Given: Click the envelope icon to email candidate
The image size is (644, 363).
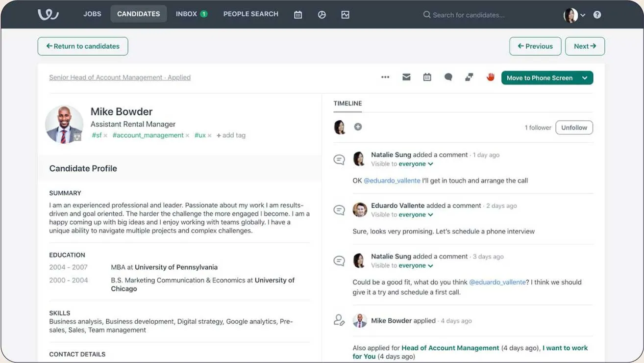Looking at the screenshot, I should click(406, 78).
